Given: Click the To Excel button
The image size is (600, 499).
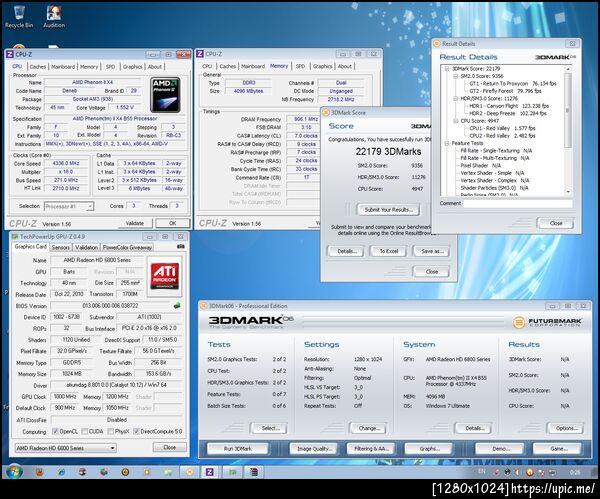Looking at the screenshot, I should [x=388, y=251].
